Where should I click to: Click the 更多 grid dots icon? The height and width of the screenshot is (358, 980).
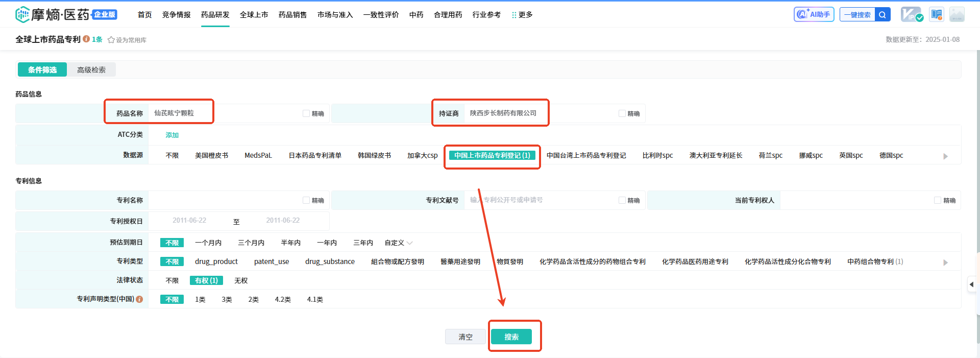point(514,15)
